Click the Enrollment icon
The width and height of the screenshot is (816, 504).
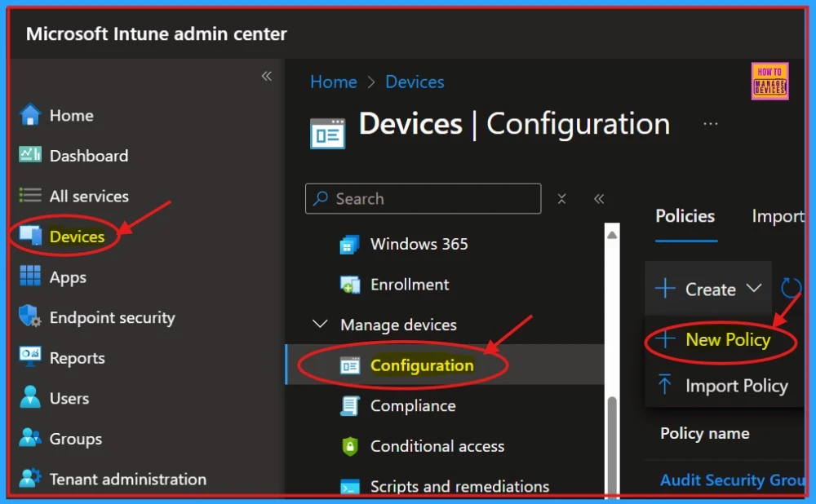pyautogui.click(x=350, y=285)
